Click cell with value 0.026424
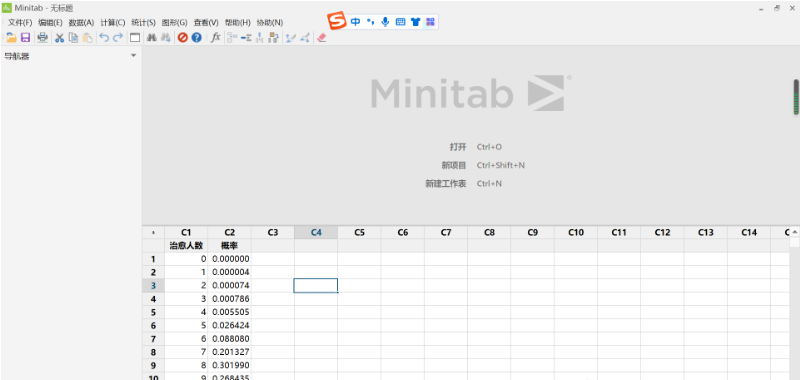Screen dimensions: 803x380 pyautogui.click(x=229, y=326)
